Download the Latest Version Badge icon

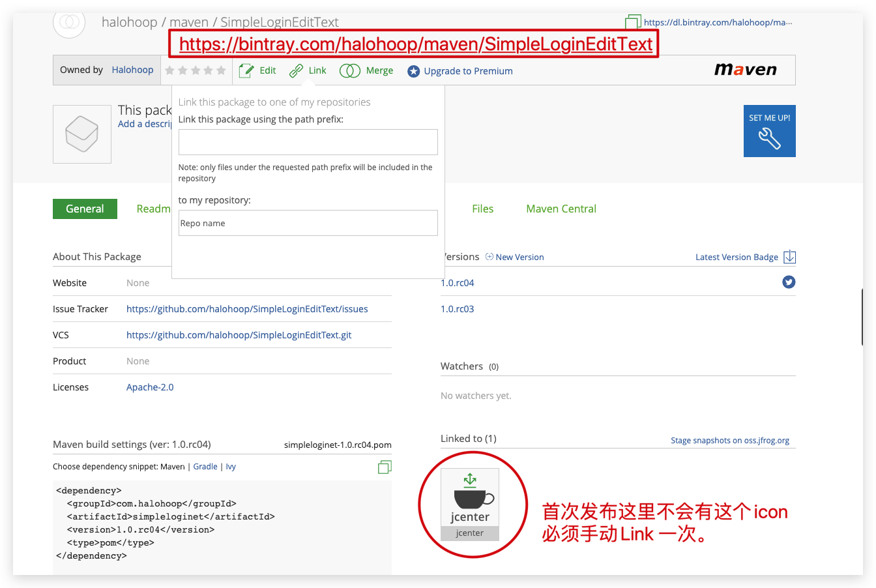point(789,257)
